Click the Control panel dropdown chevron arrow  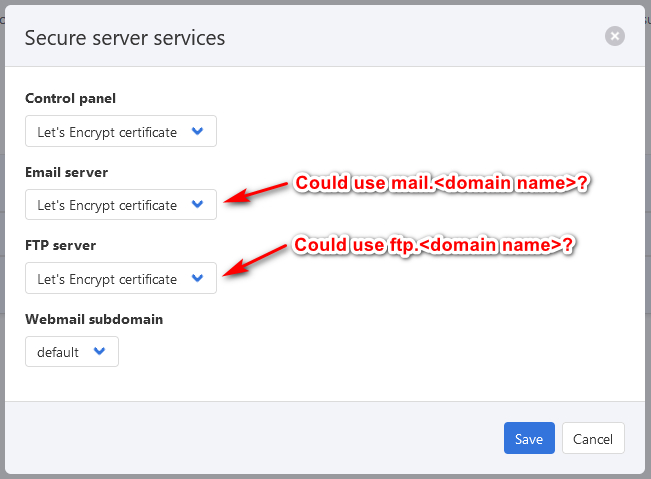tap(197, 131)
